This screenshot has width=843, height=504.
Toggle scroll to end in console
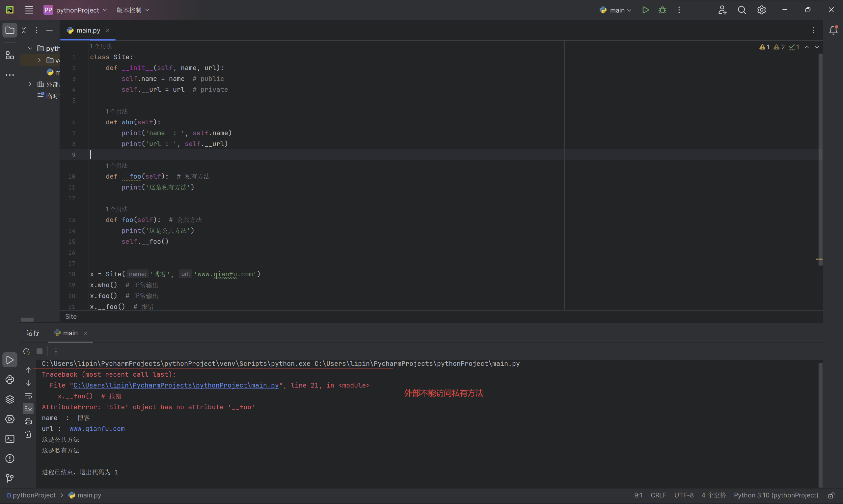pos(28,409)
